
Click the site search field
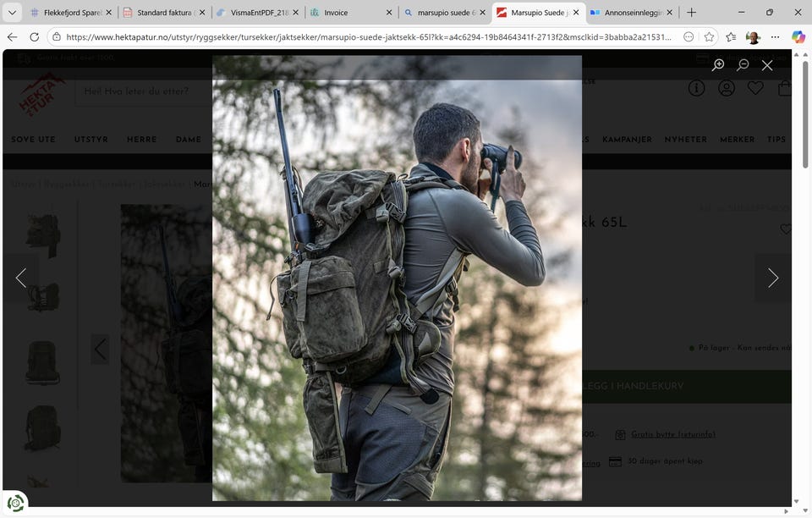click(x=144, y=91)
